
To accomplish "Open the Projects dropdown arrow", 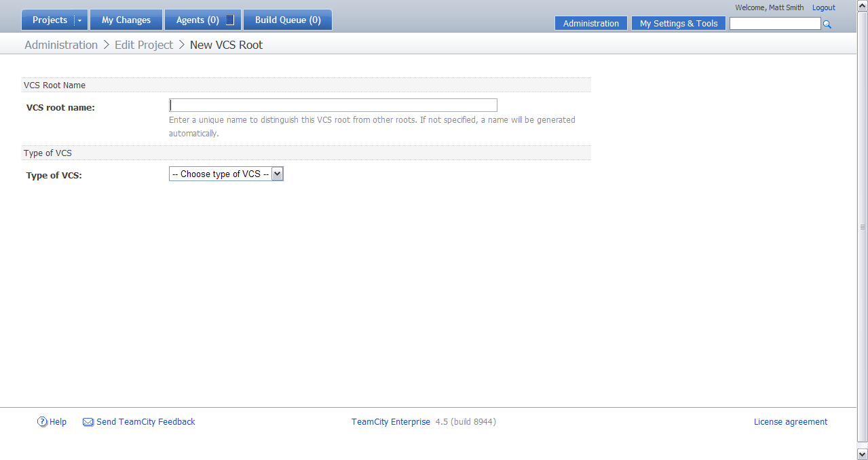I will 79,20.
